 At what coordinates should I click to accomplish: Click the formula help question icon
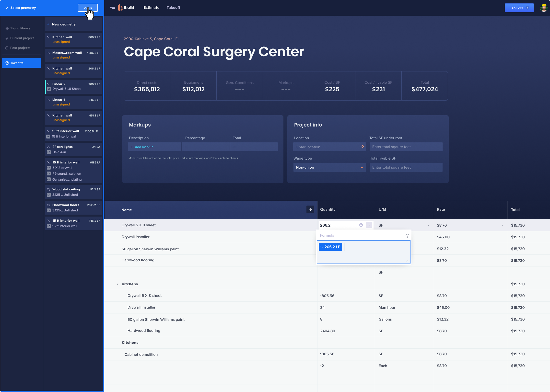point(407,236)
